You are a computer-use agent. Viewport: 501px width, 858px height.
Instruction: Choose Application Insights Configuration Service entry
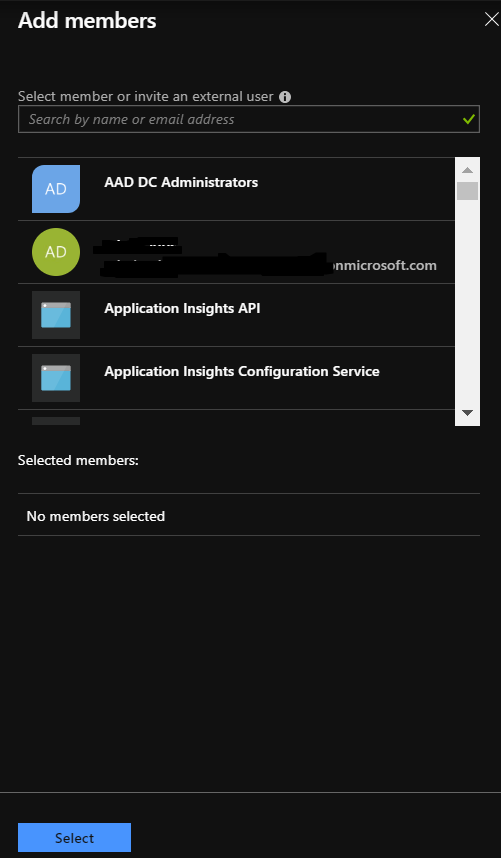pyautogui.click(x=236, y=378)
